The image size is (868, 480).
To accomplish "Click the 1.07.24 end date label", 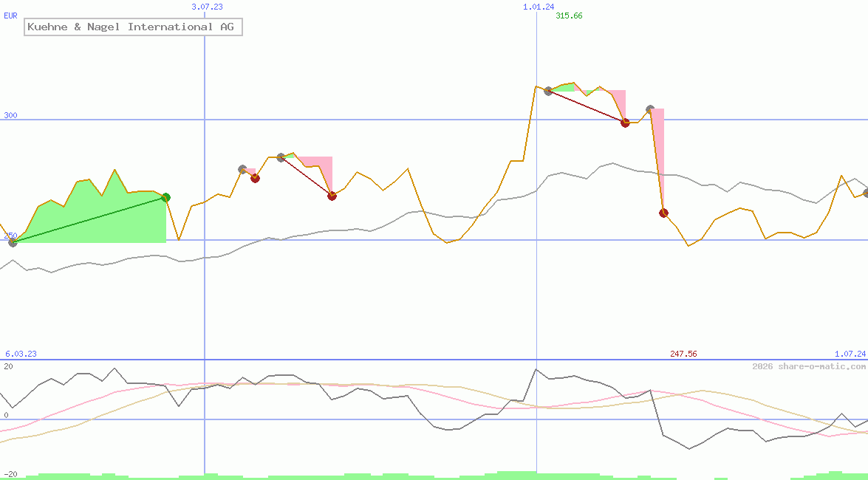I will [850, 354].
